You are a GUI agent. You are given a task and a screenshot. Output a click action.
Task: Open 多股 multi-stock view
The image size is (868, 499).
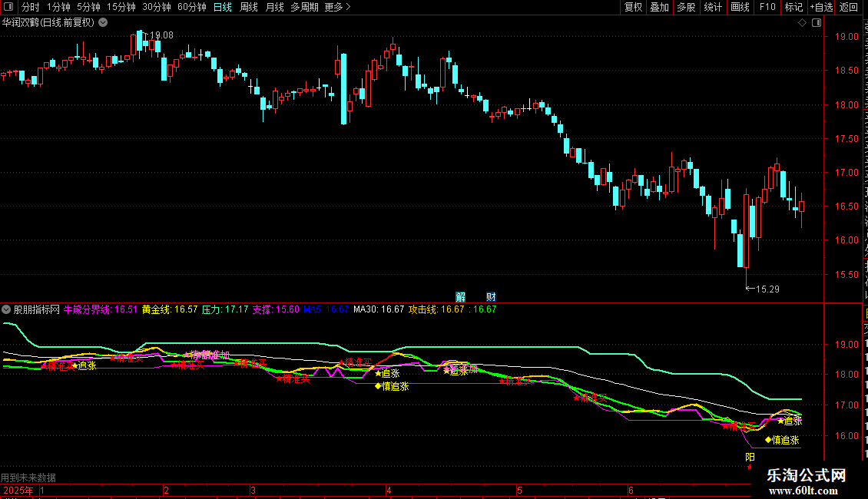coord(686,7)
